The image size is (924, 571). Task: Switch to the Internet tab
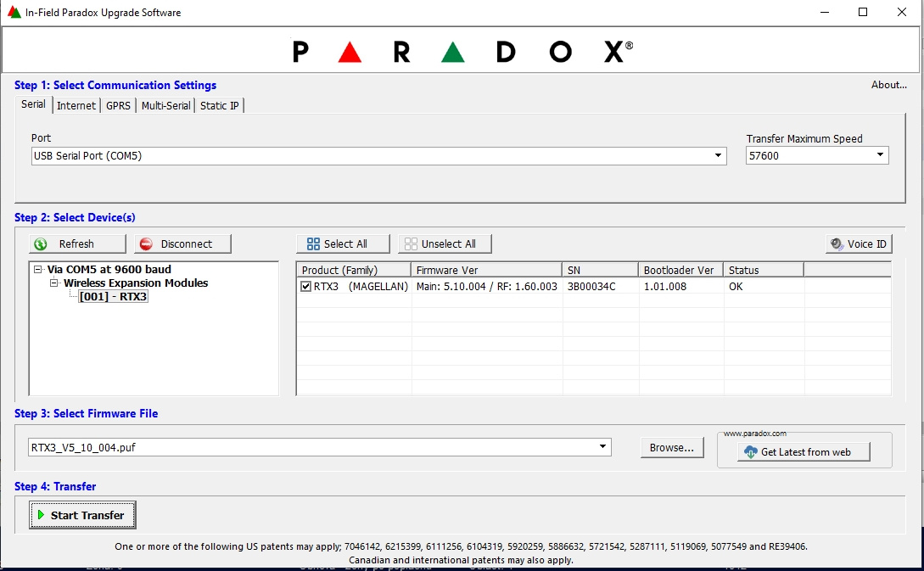(76, 105)
